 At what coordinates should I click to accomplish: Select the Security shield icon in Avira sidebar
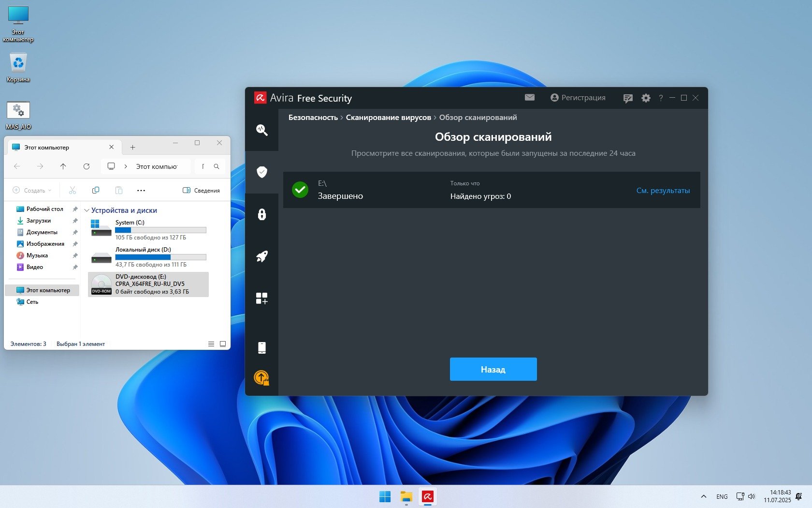261,172
